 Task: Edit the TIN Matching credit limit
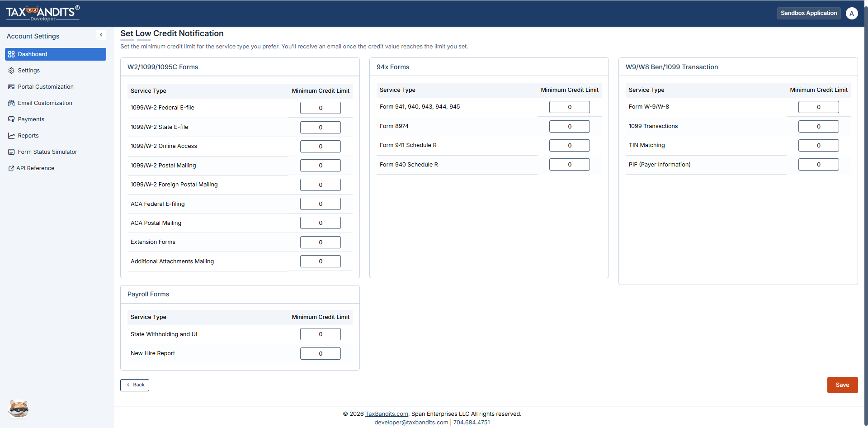tap(819, 146)
